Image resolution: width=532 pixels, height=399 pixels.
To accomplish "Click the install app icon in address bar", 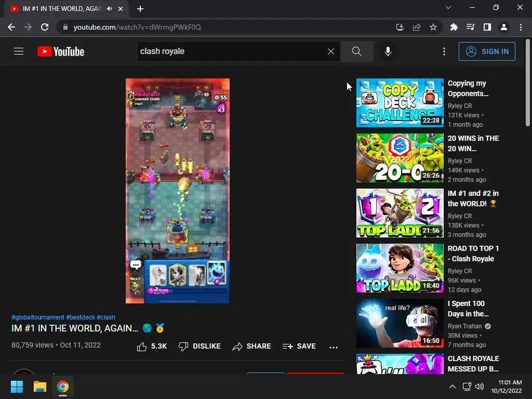I will tap(400, 27).
